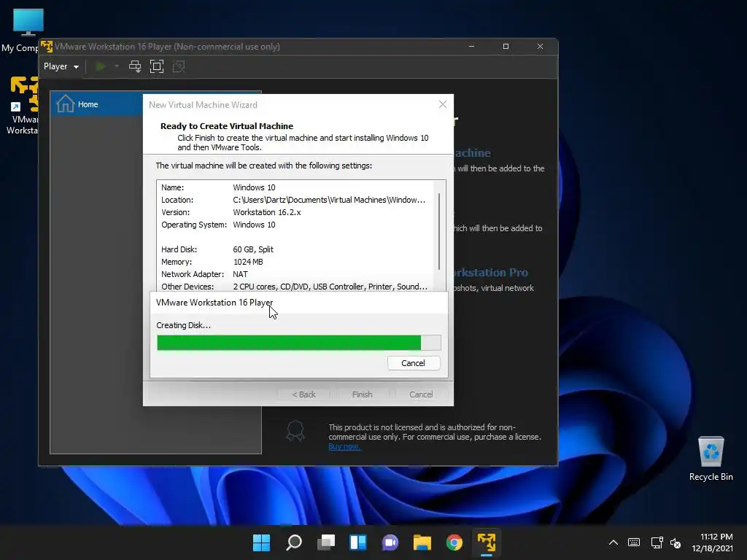Cancel the Creating Disk progress dialog
Screen dimensions: 747x560
[414, 363]
